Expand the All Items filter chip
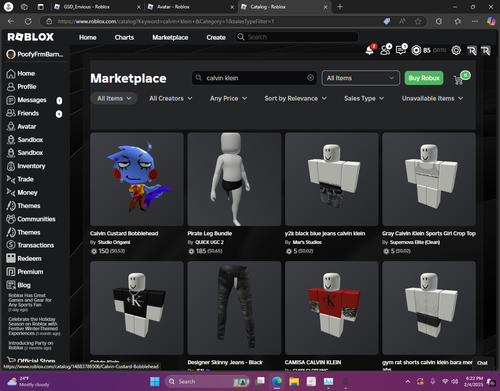This screenshot has width=500, height=391. pos(114,98)
